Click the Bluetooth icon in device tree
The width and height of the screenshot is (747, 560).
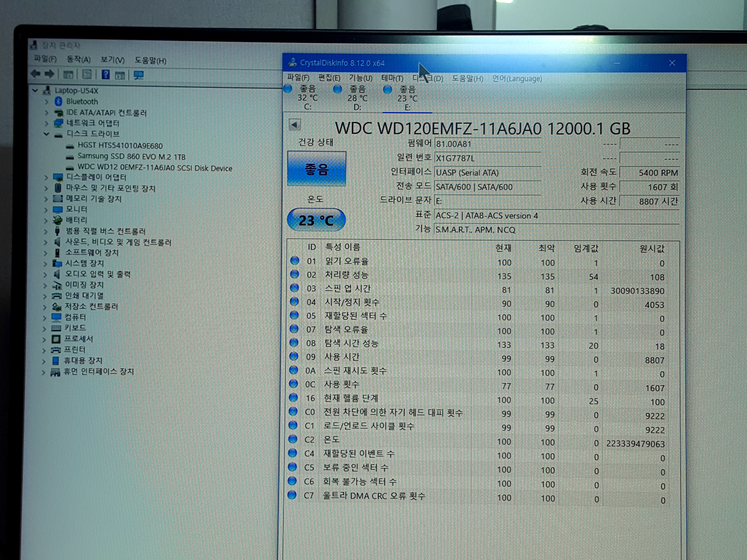tap(58, 101)
